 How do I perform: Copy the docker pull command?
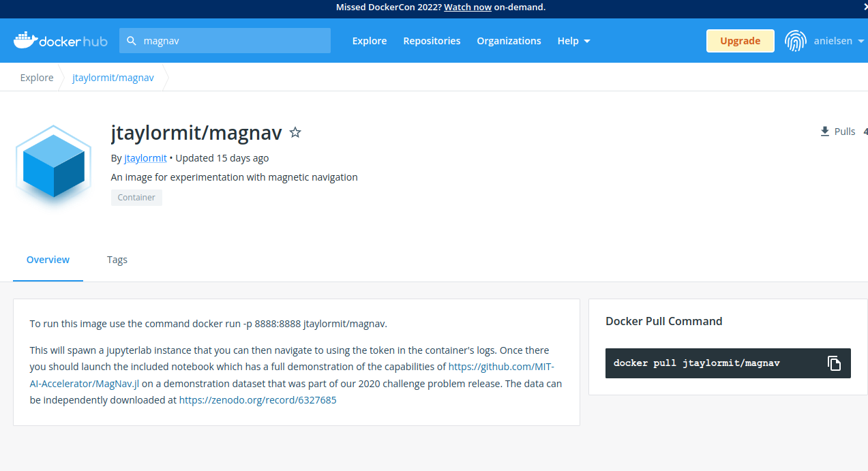point(834,363)
